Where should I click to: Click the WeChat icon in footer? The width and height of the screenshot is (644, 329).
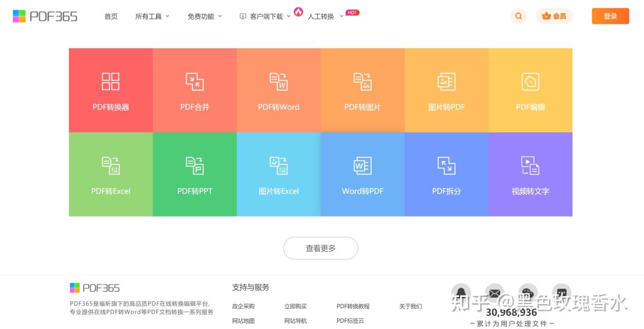pos(528,293)
